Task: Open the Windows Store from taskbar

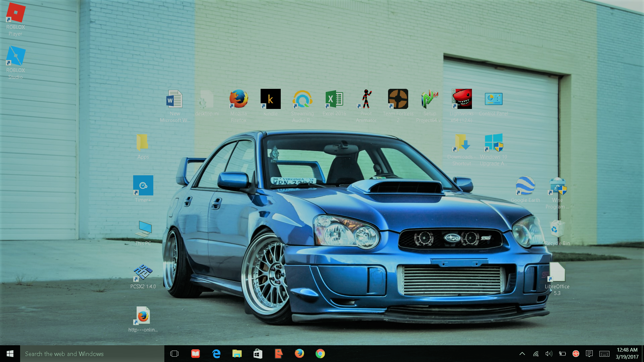Action: click(x=258, y=354)
